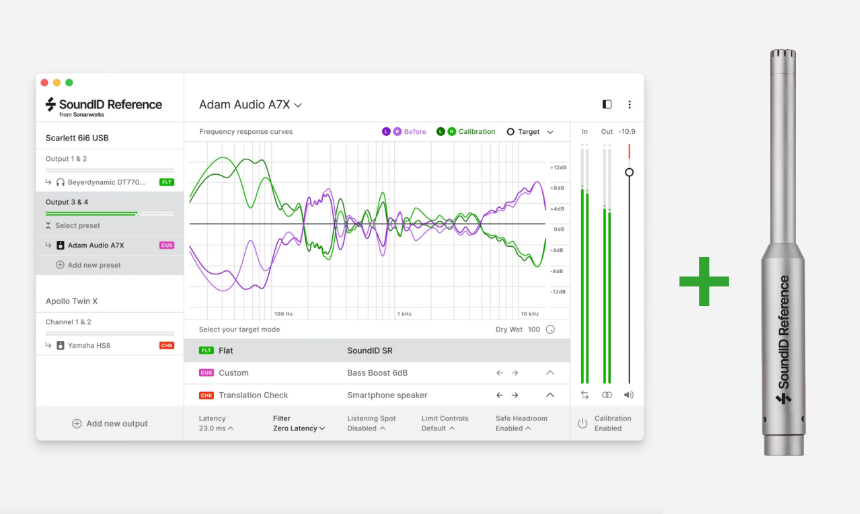Toggle Before right channel R curve

tap(397, 132)
